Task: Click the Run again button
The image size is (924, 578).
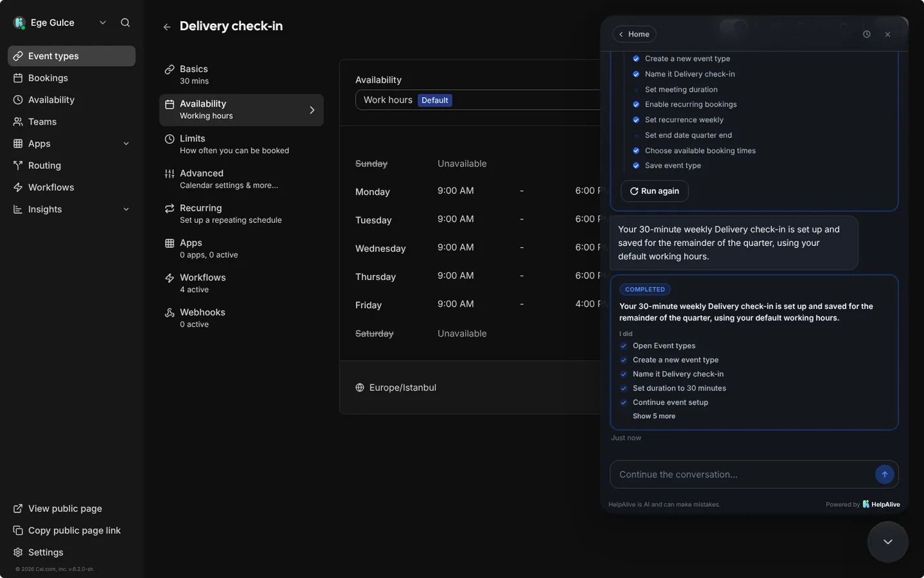Action: tap(654, 191)
